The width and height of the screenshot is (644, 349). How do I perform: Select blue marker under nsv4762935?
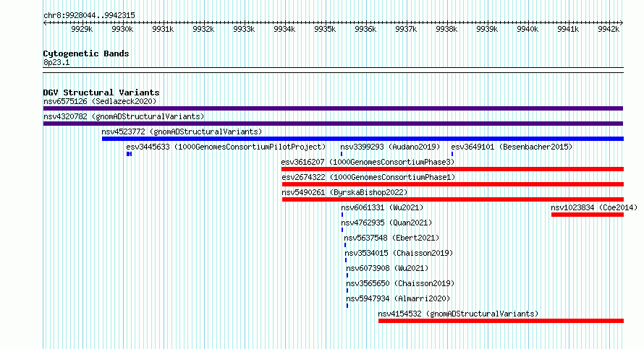[342, 230]
